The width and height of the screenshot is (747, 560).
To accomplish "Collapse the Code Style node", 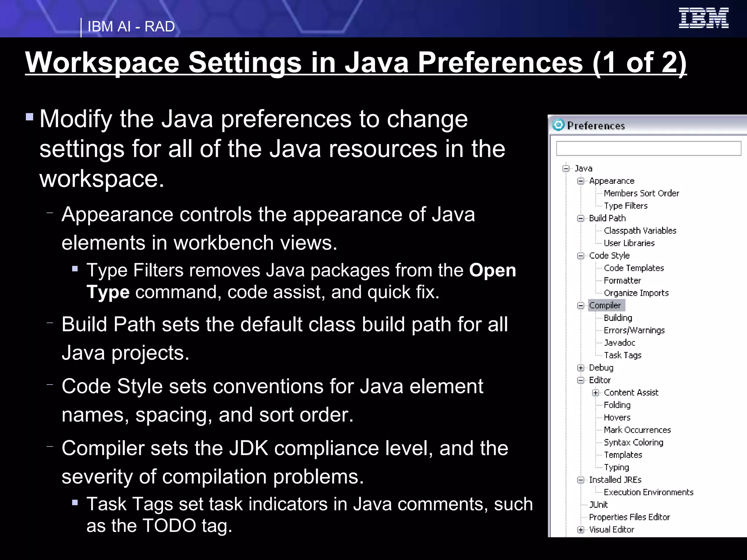I will click(x=581, y=256).
